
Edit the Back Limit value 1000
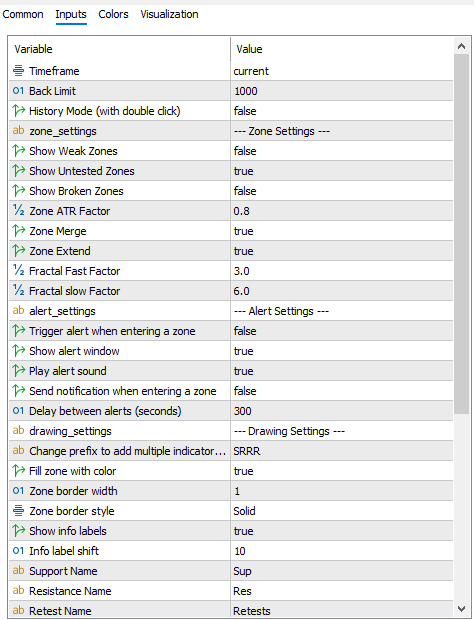pyautogui.click(x=342, y=91)
